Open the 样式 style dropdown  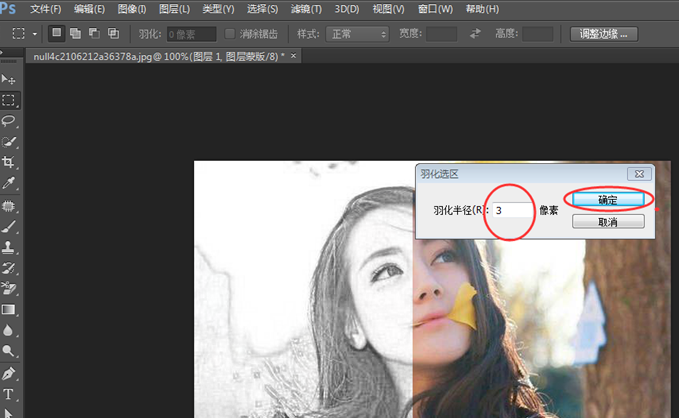click(x=357, y=34)
